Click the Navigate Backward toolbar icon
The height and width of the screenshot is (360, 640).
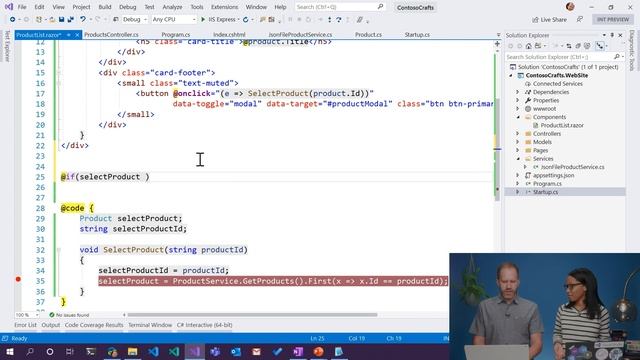click(x=12, y=20)
